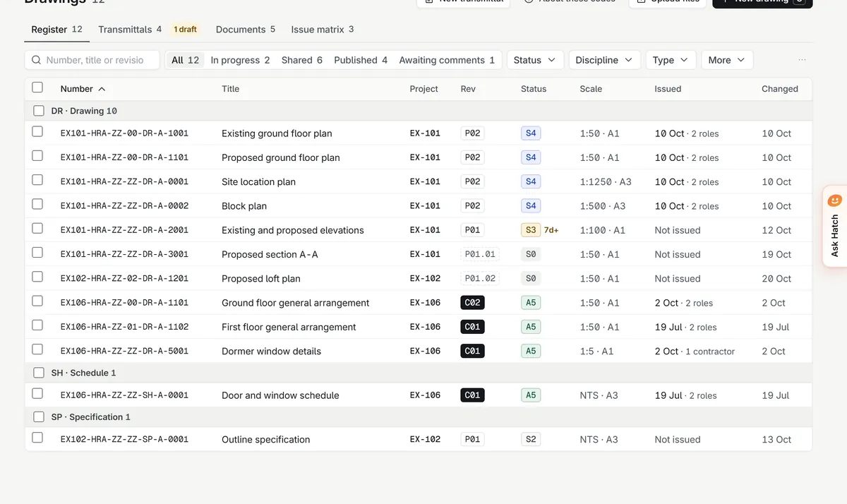Check the SH · Schedule group checkbox

click(x=39, y=372)
